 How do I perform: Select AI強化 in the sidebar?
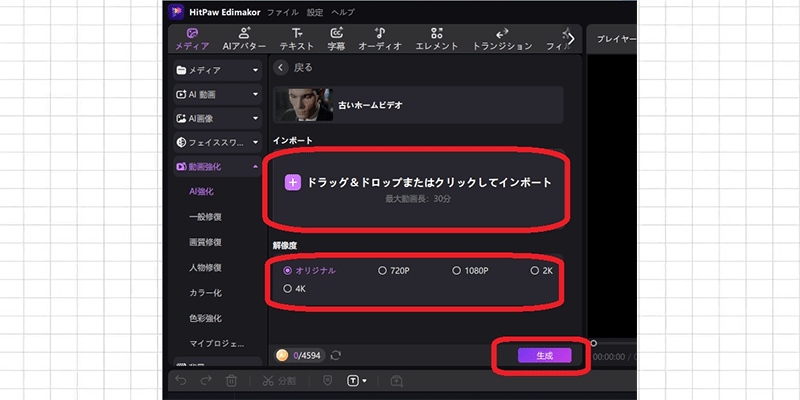coord(202,192)
